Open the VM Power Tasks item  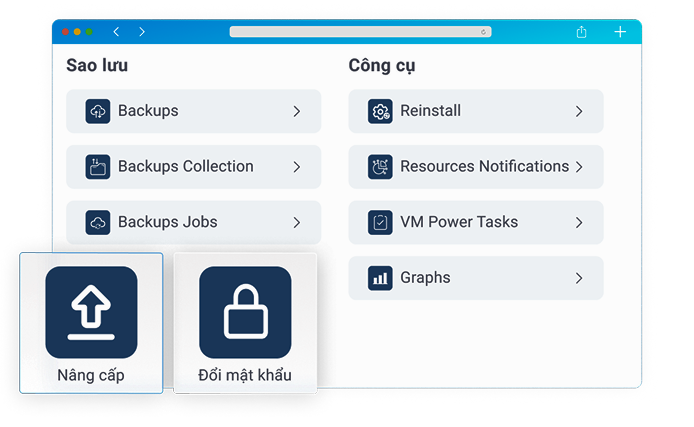click(x=459, y=222)
